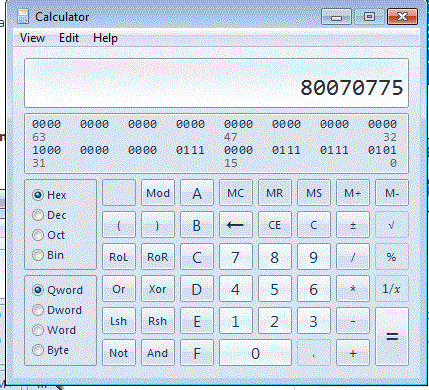
Task: Click the division slash button
Action: point(353,257)
